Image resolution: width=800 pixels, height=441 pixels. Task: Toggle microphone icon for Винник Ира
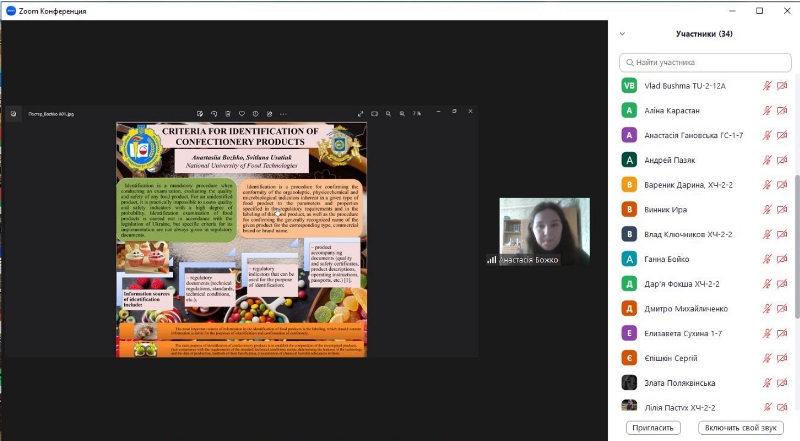(767, 209)
